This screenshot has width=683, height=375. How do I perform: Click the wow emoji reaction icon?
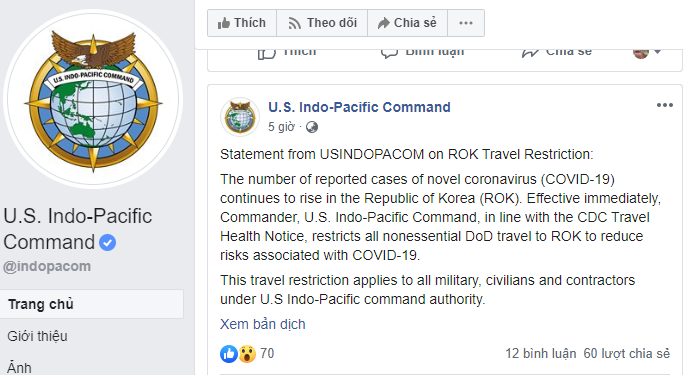click(x=247, y=354)
